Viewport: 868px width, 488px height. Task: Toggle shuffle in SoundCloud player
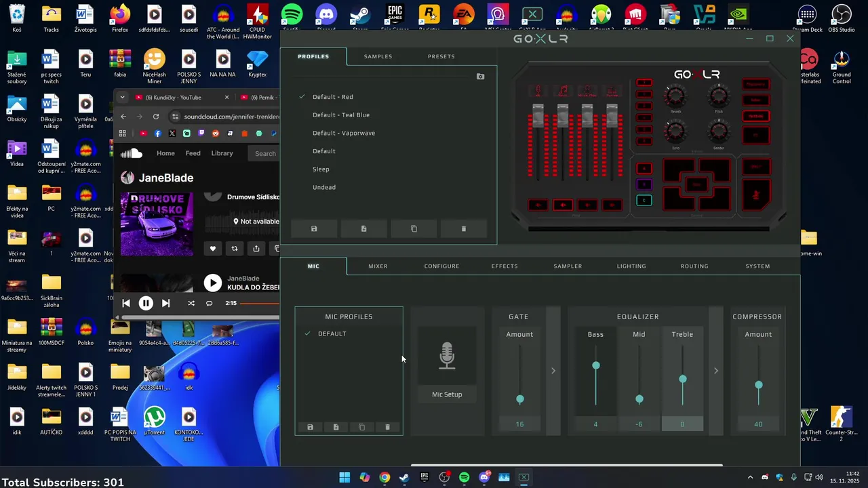tap(191, 303)
